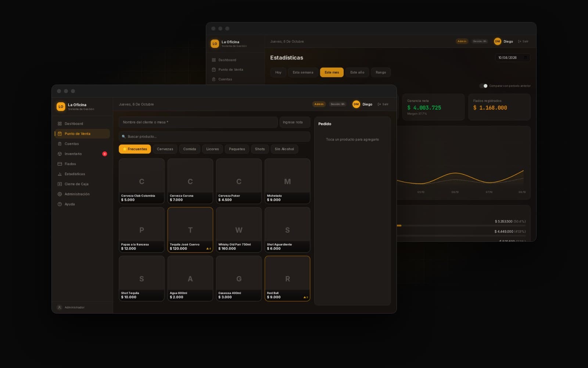Screen dimensions: 588x368
Task: Open the date picker showing 10/08/2026
Action: coord(513,58)
